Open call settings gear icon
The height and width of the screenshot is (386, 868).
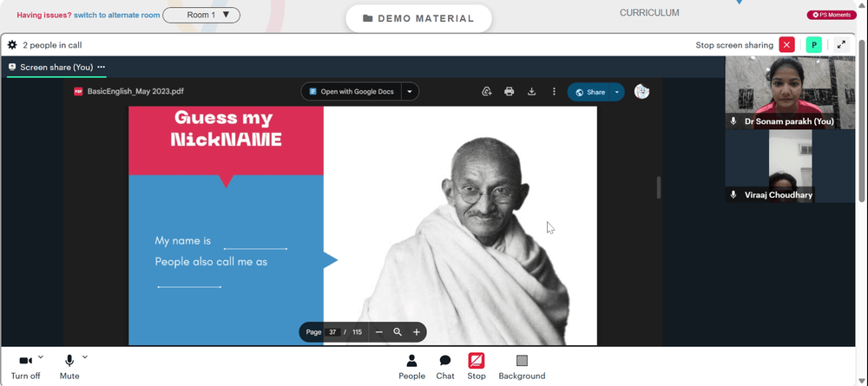(12, 45)
